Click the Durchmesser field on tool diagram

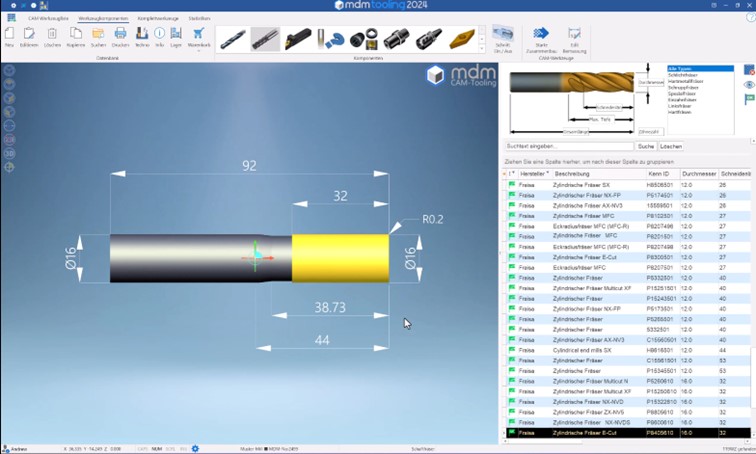651,82
